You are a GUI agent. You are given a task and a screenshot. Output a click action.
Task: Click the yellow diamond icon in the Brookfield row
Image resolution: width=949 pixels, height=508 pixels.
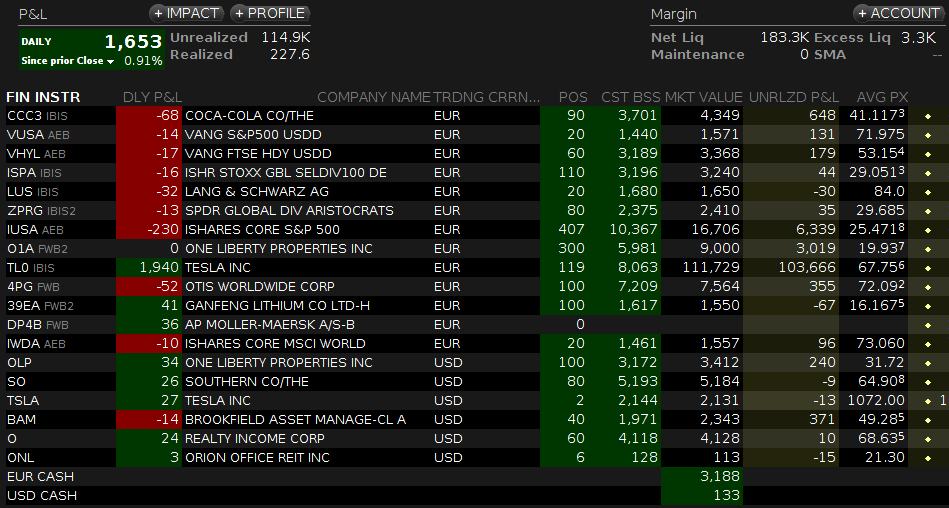(927, 420)
